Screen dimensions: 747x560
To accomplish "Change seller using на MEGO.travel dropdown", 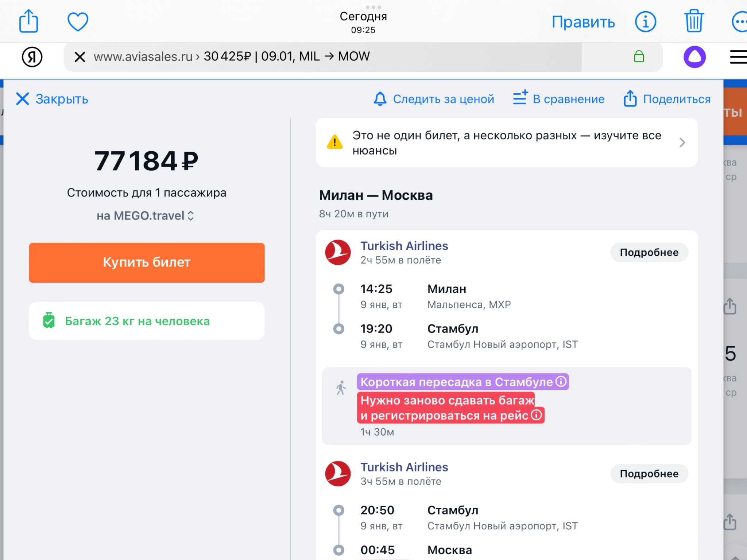I will [146, 215].
